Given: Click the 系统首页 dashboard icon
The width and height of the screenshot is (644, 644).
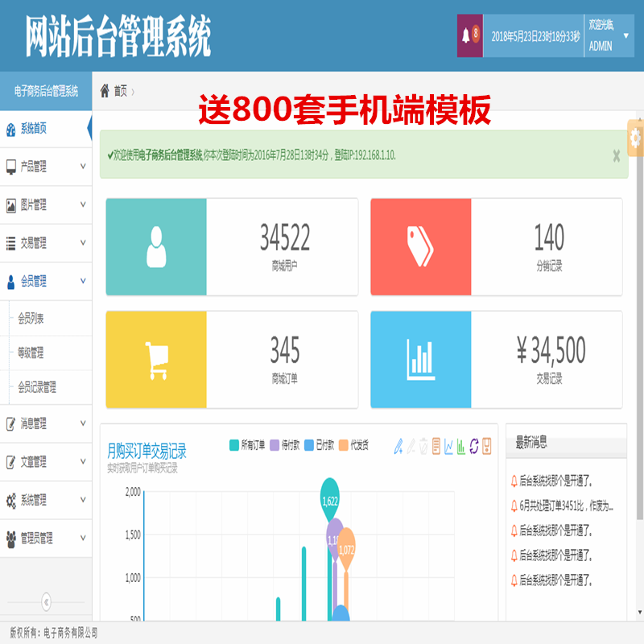Looking at the screenshot, I should pos(11,130).
